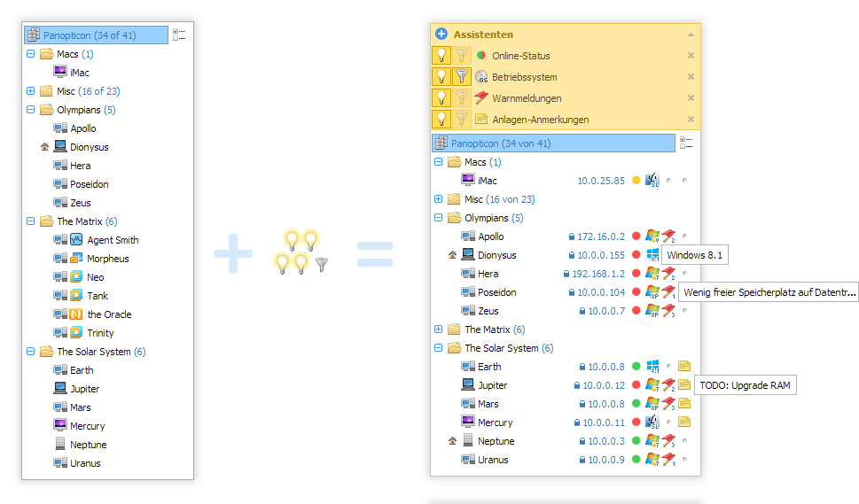The height and width of the screenshot is (504, 859).
Task: Expand the Misc folder in the left tree
Action: (31, 91)
